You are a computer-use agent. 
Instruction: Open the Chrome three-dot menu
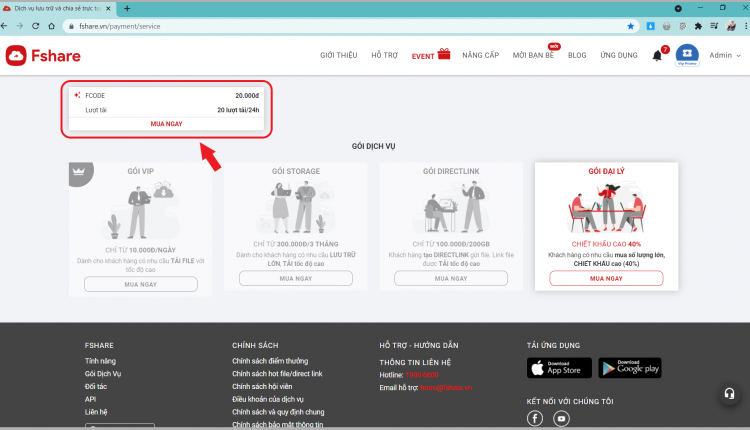point(746,26)
